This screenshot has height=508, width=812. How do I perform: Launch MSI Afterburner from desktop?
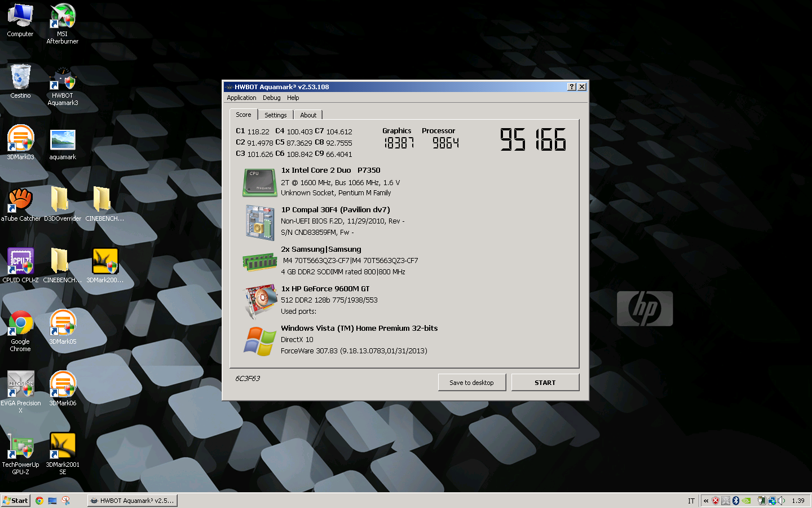[63, 23]
